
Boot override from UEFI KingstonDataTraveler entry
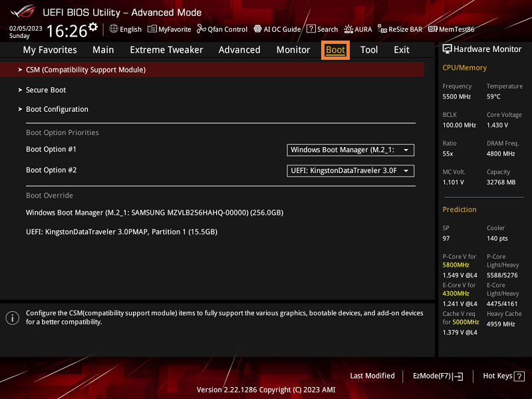coord(122,232)
